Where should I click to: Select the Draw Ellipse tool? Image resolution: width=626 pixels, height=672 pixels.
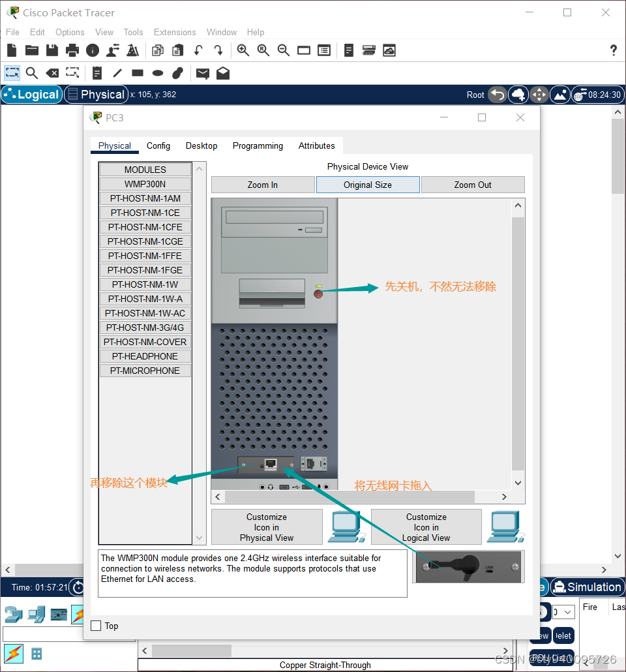[x=158, y=73]
